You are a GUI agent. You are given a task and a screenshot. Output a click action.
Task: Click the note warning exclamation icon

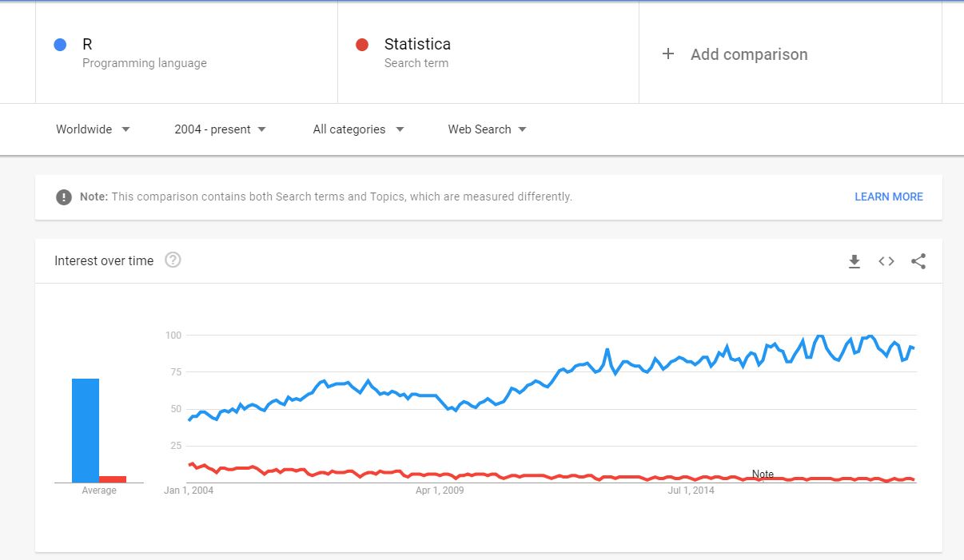(64, 197)
